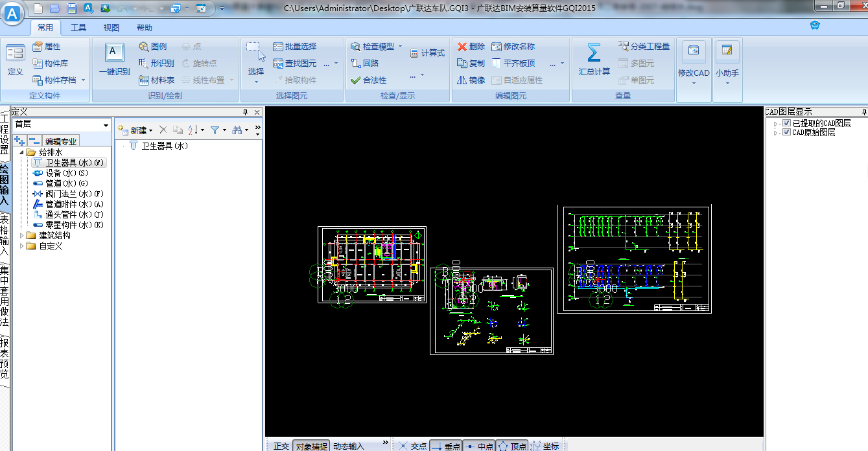Screen dimensions: 868x451
Task: Run 合法性 (Validity) check
Action: (x=368, y=80)
